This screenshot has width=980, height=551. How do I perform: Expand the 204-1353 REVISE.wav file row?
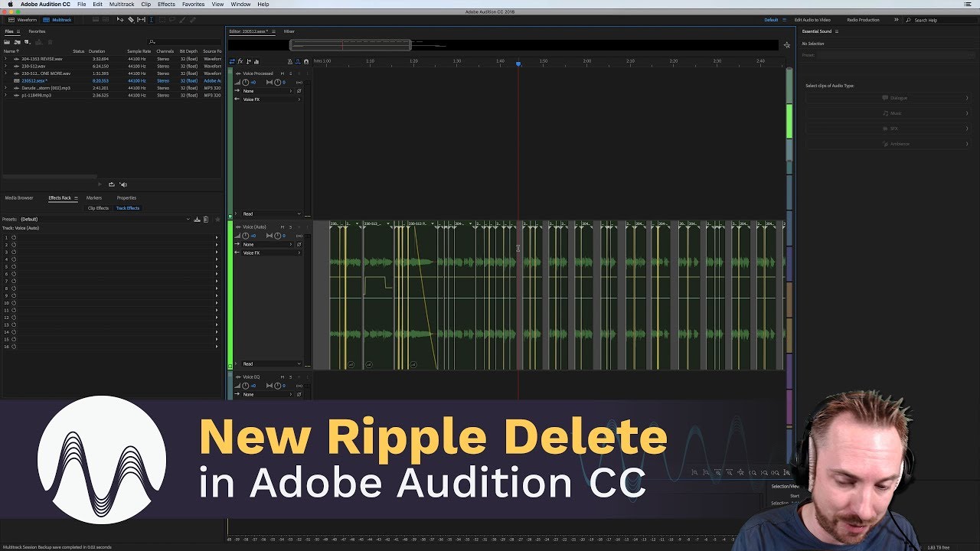point(5,59)
